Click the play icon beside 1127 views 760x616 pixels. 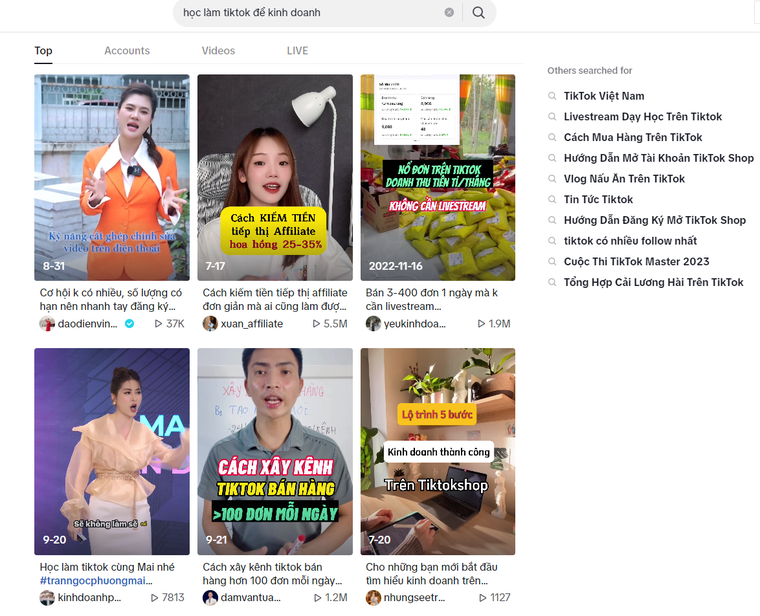pos(483,598)
